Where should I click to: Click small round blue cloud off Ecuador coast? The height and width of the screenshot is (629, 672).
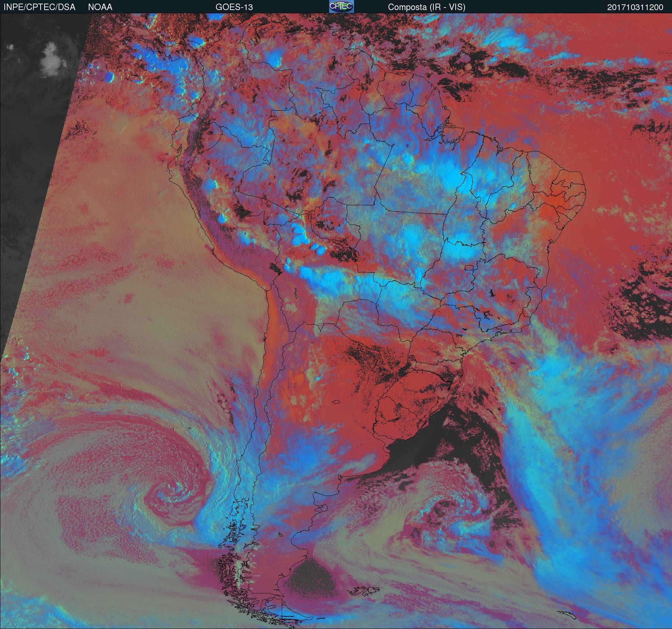pos(109,77)
